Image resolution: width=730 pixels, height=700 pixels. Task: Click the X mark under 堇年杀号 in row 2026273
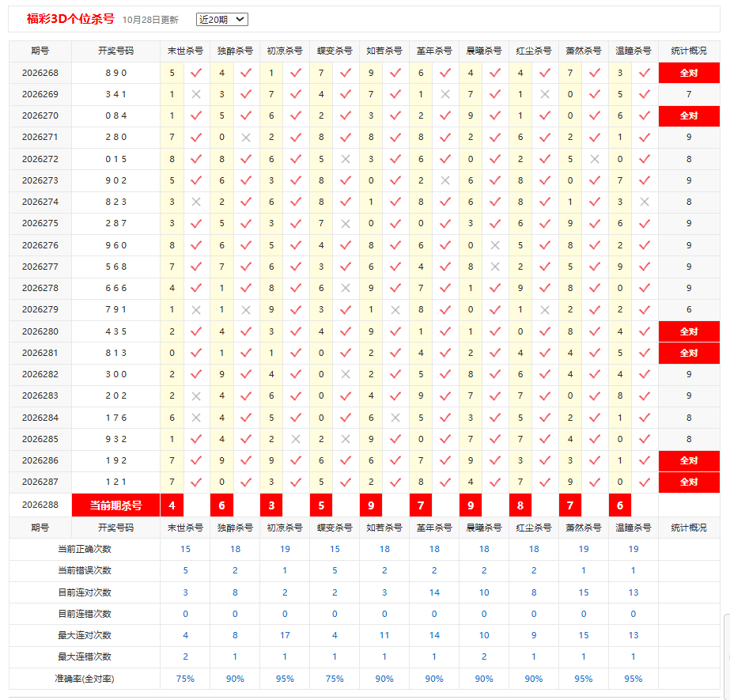(x=445, y=180)
